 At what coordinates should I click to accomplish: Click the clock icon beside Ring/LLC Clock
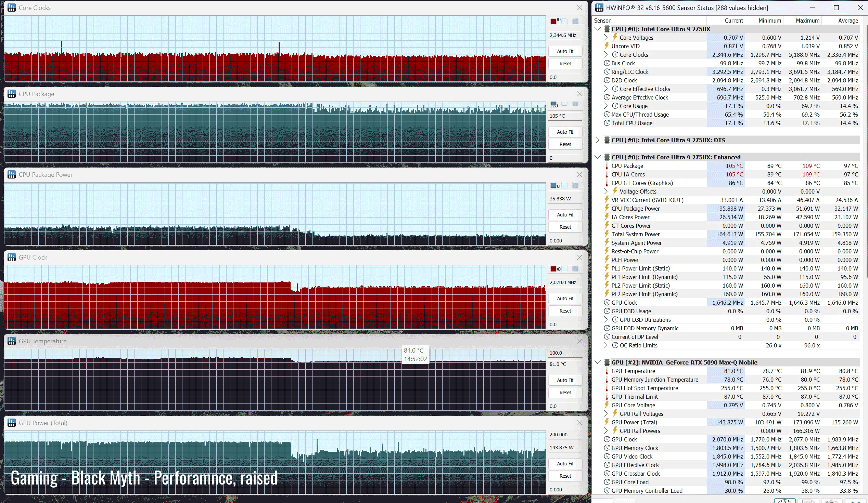(607, 71)
